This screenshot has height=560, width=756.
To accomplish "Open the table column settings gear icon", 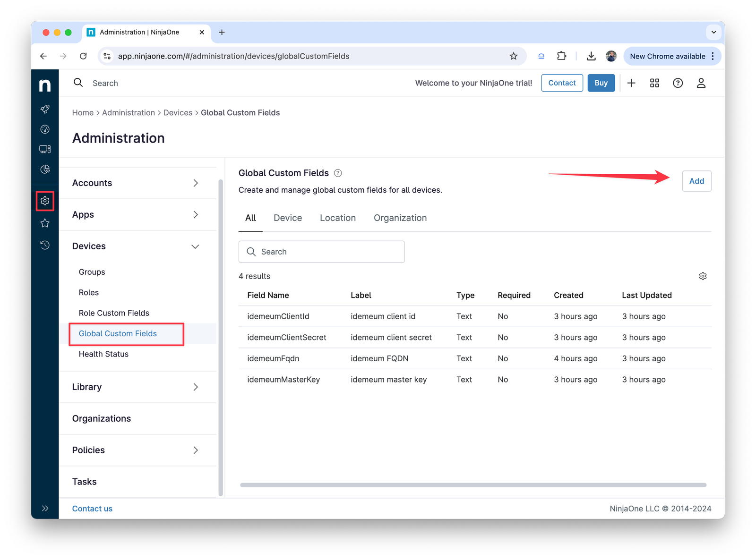I will pos(703,276).
